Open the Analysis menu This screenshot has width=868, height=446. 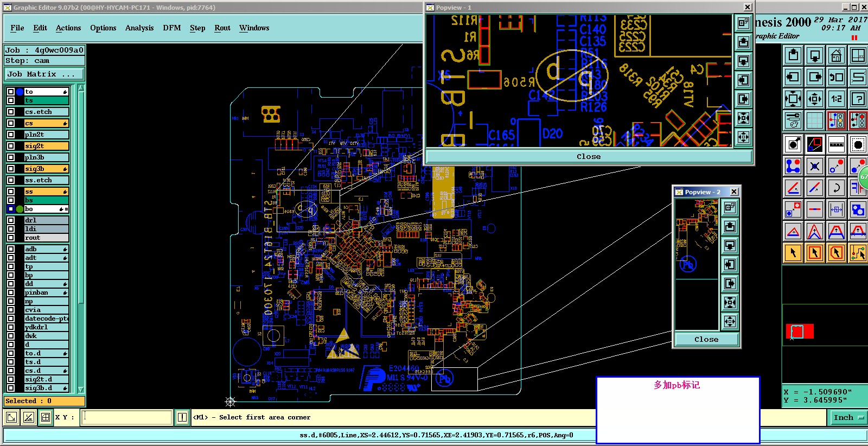tap(139, 28)
